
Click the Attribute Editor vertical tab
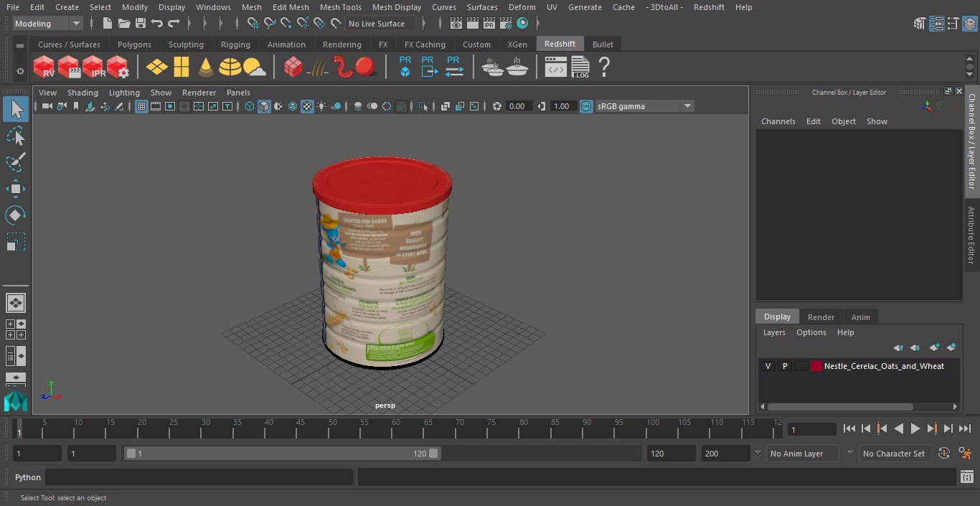(971, 235)
